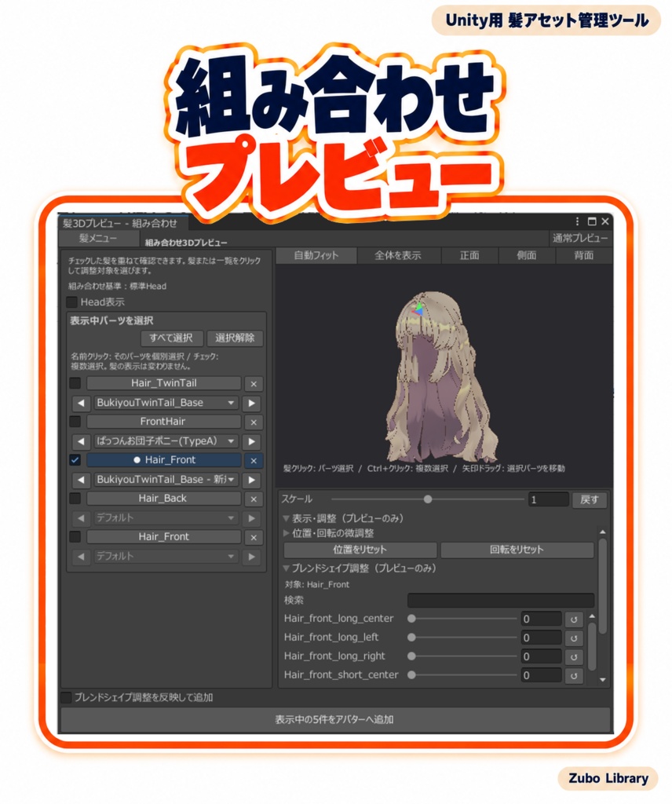672x804 pixels.
Task: Click the 通常プレビュー button
Action: tap(580, 239)
